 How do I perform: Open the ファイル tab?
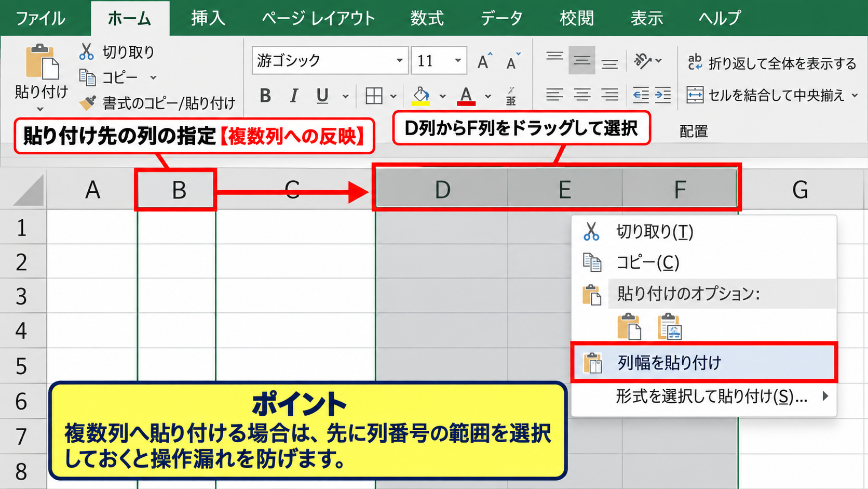tap(40, 18)
